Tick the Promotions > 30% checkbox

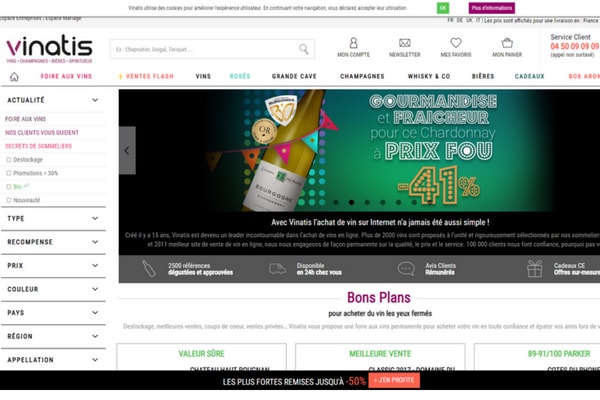[9, 173]
